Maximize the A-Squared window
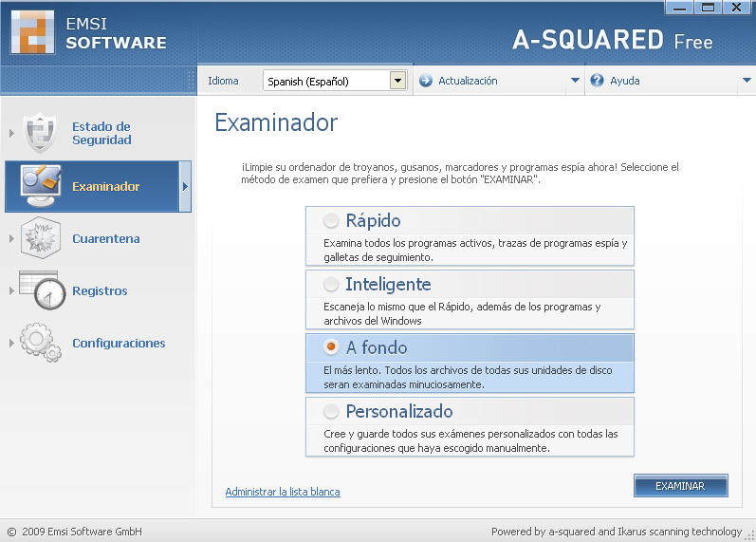Viewport: 756px width, 542px height. point(708,8)
